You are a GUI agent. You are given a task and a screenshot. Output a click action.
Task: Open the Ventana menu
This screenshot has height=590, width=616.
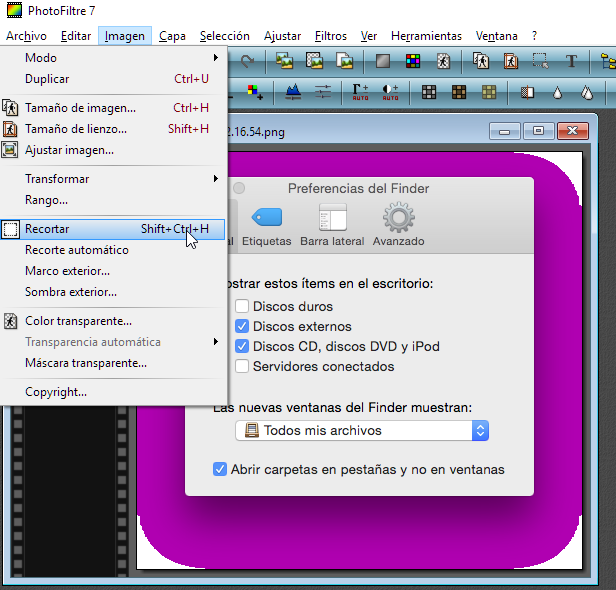[497, 36]
